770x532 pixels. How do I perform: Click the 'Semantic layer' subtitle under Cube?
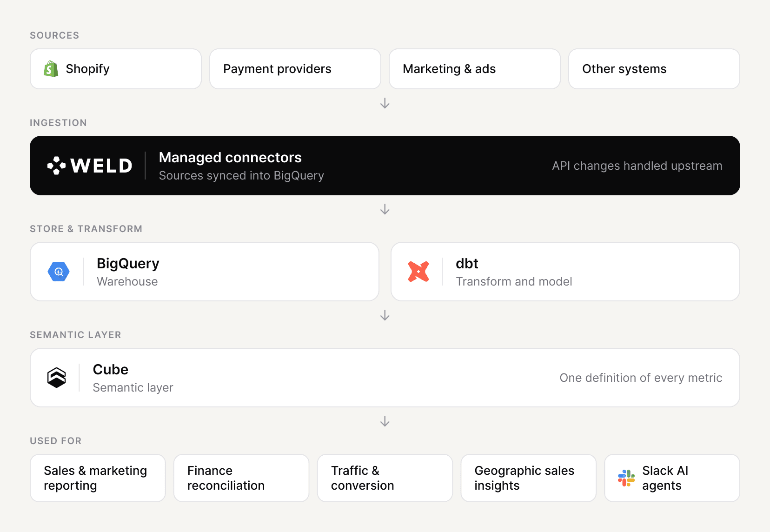(x=133, y=387)
